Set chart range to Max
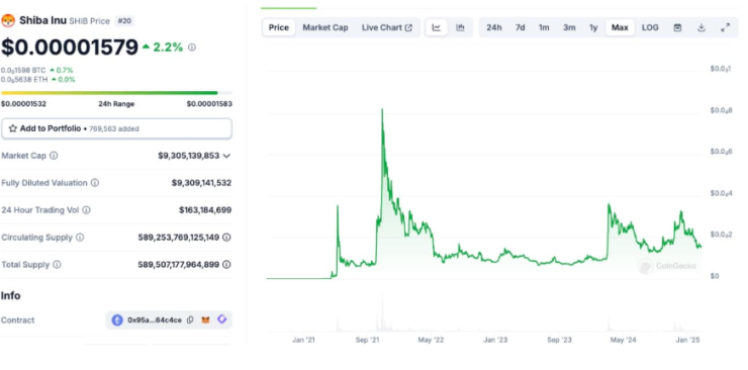 click(x=620, y=28)
